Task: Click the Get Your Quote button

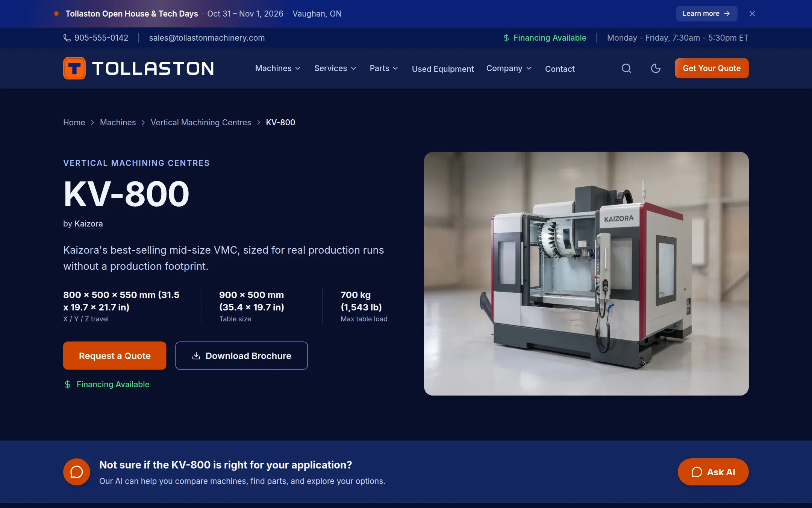Action: click(712, 68)
